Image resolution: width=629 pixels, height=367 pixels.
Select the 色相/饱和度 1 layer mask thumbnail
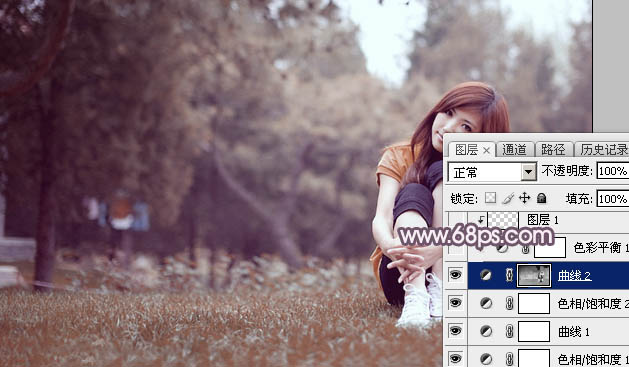point(534,358)
